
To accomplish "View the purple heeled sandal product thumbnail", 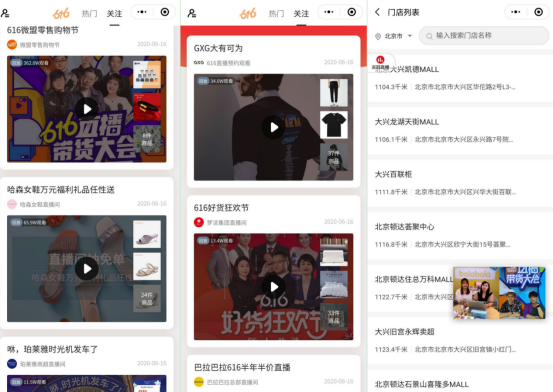I will tap(147, 234).
